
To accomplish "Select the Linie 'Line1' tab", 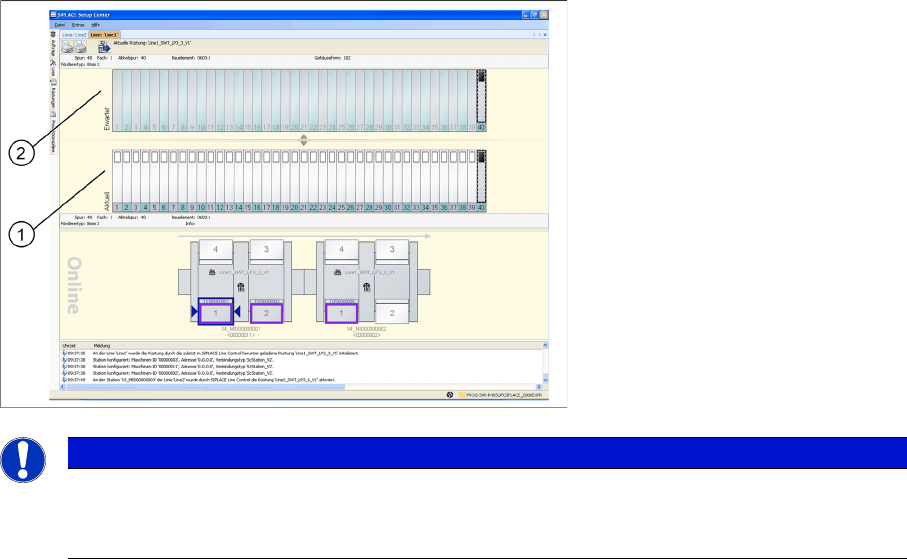I will point(104,35).
